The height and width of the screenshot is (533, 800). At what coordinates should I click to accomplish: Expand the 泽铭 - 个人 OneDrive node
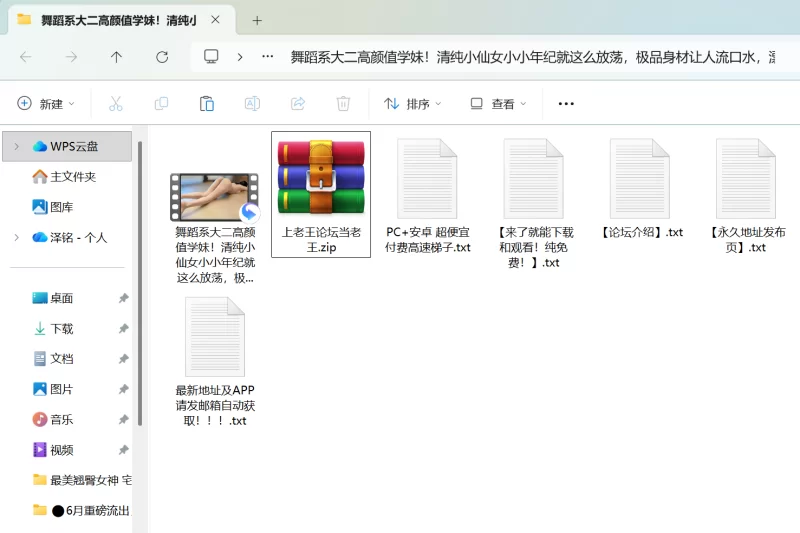[x=16, y=237]
